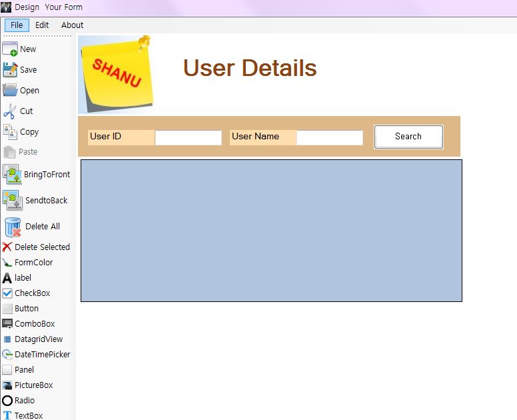Select the User Details heading label
The height and width of the screenshot is (420, 517).
[250, 68]
